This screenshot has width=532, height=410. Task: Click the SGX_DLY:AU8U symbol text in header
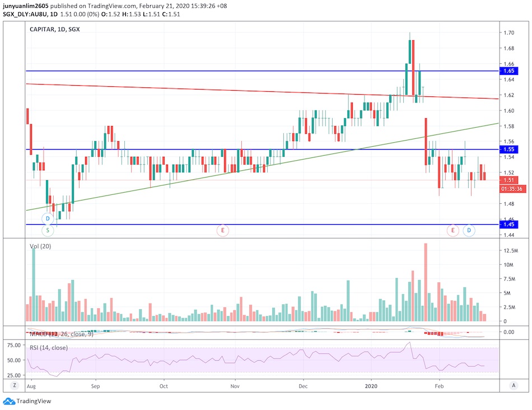point(25,14)
